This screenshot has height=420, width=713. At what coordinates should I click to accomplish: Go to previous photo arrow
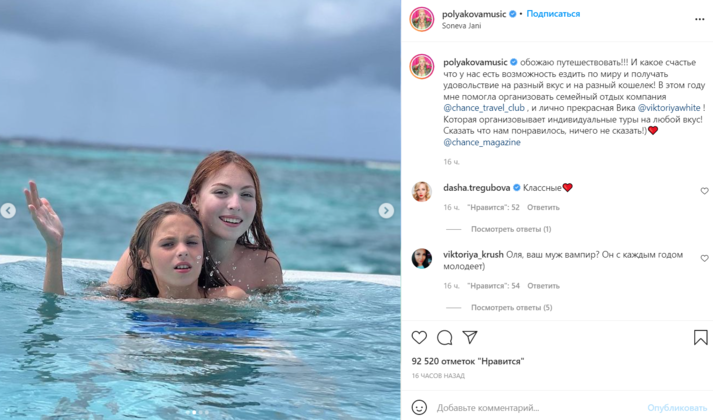(8, 211)
